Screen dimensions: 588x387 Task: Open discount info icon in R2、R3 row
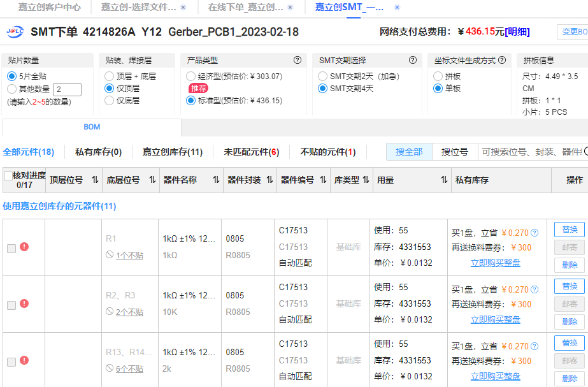[x=534, y=289]
